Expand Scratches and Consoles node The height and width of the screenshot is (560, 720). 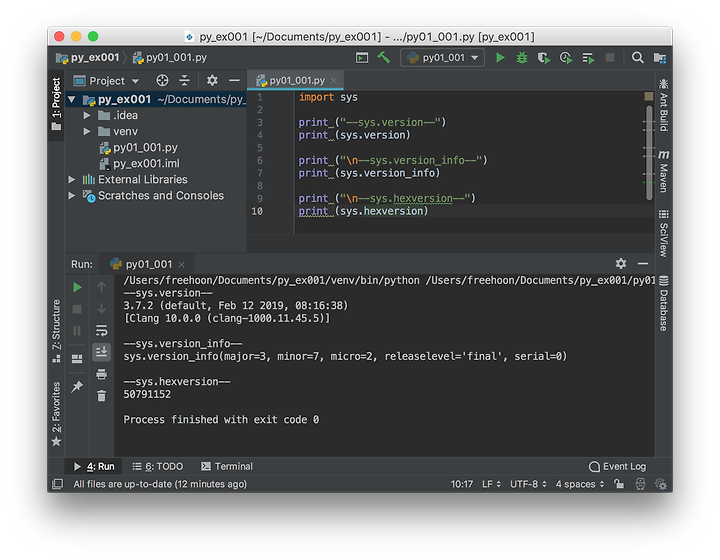[x=72, y=196]
